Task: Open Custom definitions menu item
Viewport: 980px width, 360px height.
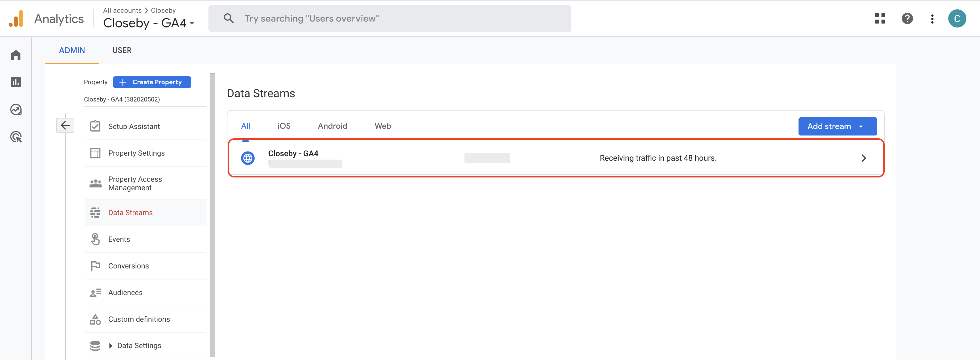Action: click(146, 319)
